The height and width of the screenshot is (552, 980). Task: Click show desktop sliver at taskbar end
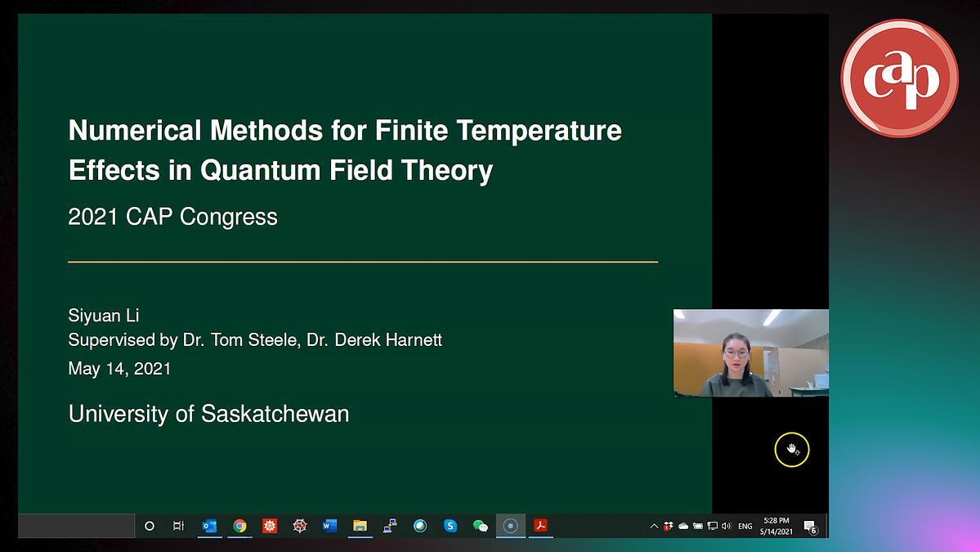pyautogui.click(x=827, y=526)
